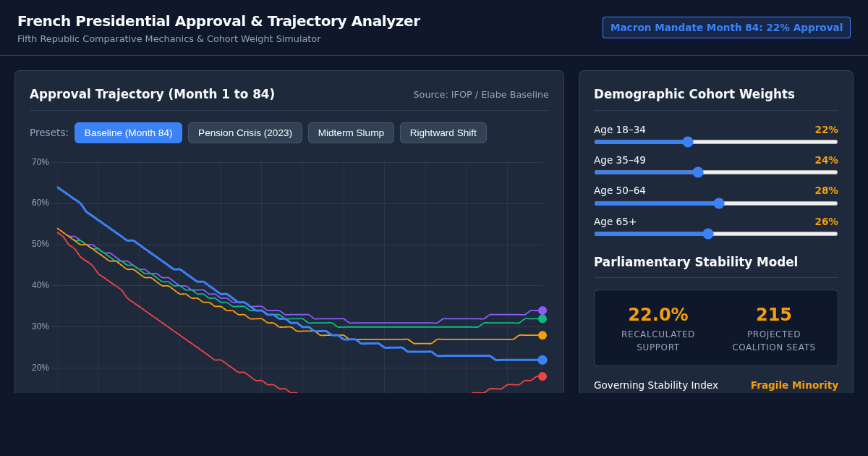Click the French Presidential Approval title
The image size is (868, 456).
pyautogui.click(x=218, y=21)
